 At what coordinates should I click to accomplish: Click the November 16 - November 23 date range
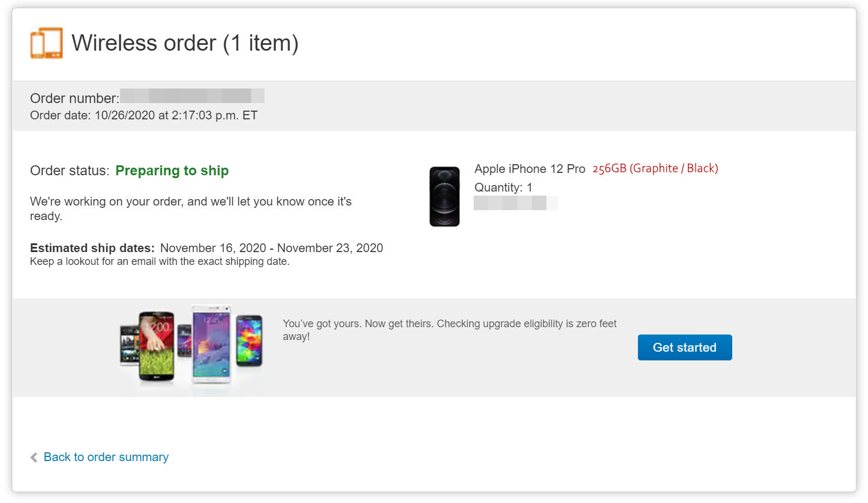coord(271,248)
